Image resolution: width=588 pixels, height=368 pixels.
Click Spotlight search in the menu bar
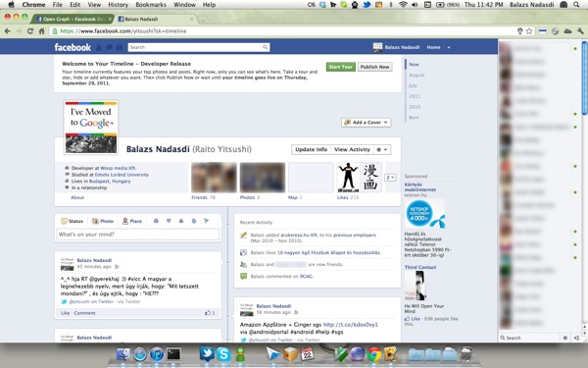576,5
